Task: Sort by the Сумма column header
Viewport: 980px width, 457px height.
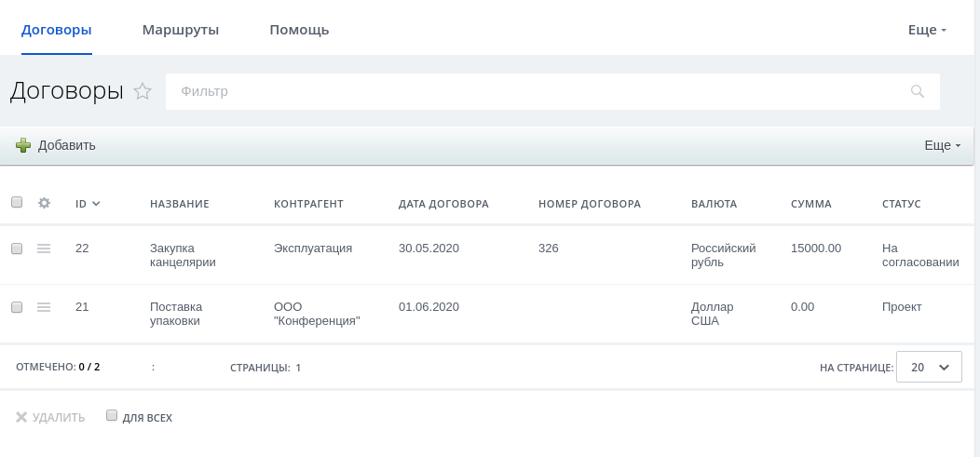Action: coord(810,204)
